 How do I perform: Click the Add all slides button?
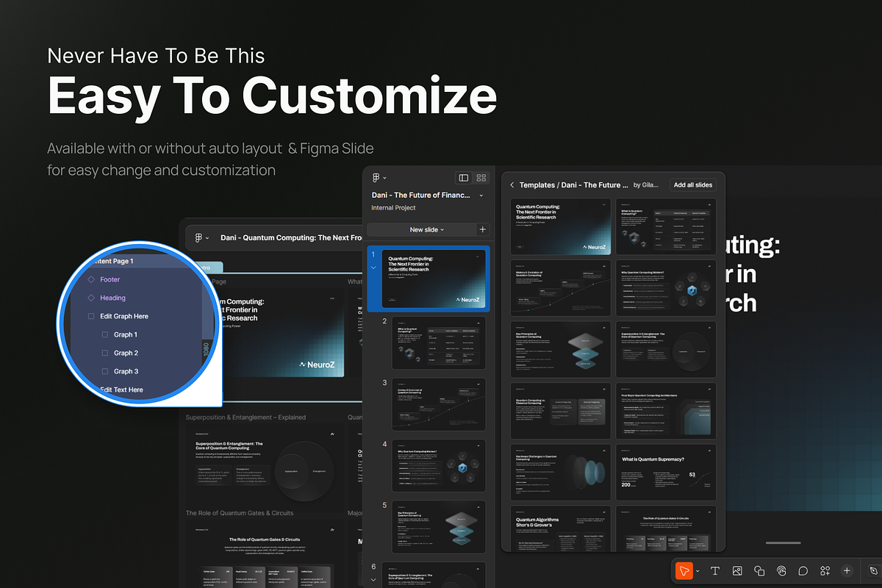[693, 185]
